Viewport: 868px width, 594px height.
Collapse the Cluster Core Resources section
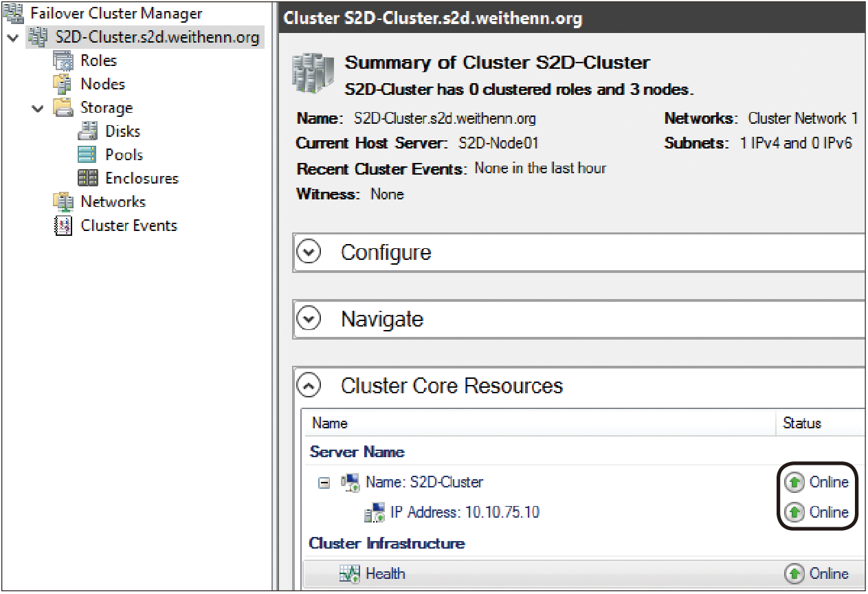309,386
